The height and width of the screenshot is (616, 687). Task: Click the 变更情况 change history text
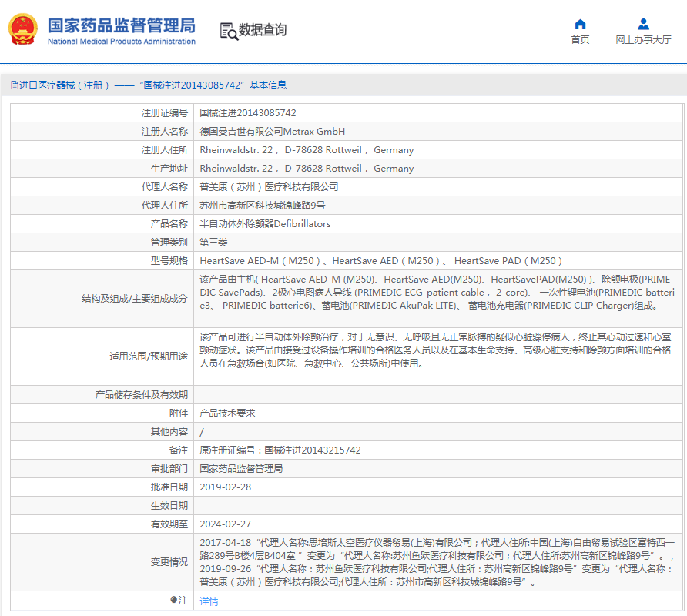pyautogui.click(x=437, y=562)
